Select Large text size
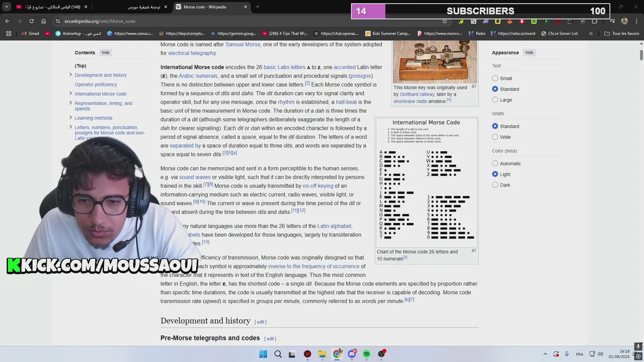Image resolution: width=644 pixels, height=362 pixels. (x=495, y=100)
